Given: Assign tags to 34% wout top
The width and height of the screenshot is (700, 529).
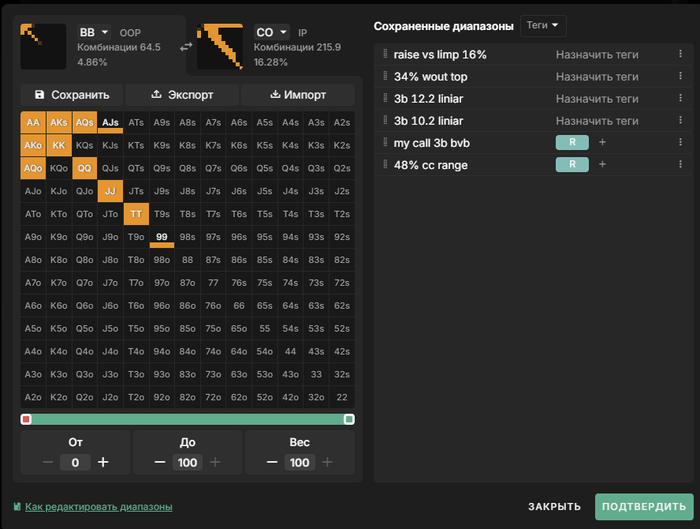Looking at the screenshot, I should [597, 77].
